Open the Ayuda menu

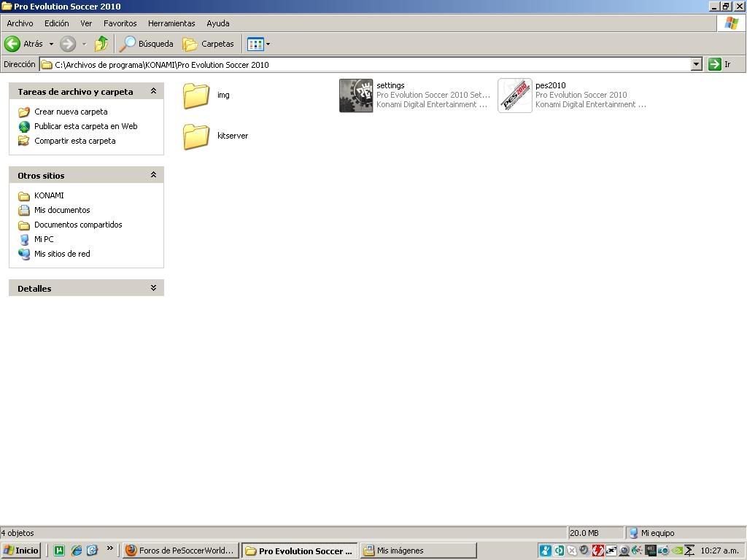217,23
